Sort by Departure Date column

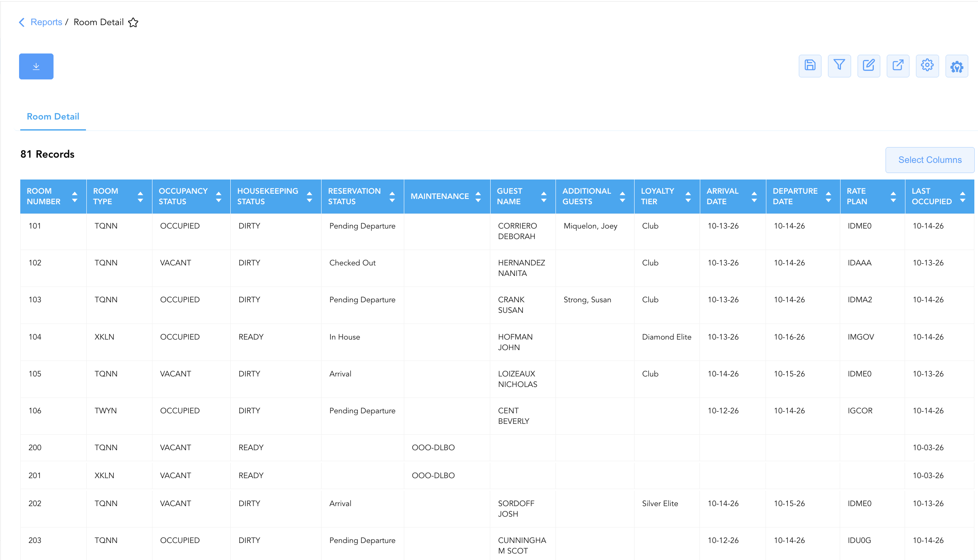(828, 197)
